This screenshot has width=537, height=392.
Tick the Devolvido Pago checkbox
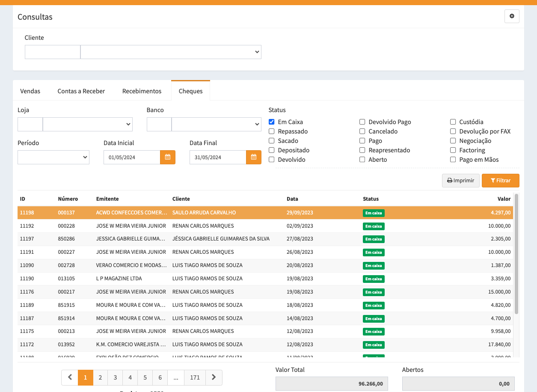point(362,122)
